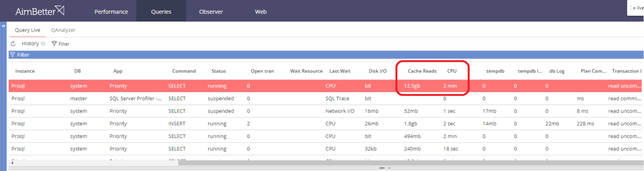
Task: Click the AimBetter logo
Action: click(40, 11)
